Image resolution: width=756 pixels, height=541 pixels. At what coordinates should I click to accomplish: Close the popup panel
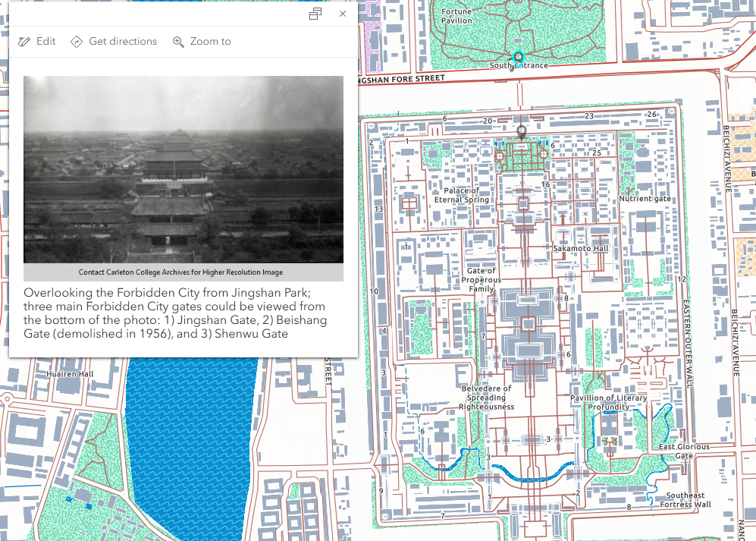(x=343, y=14)
